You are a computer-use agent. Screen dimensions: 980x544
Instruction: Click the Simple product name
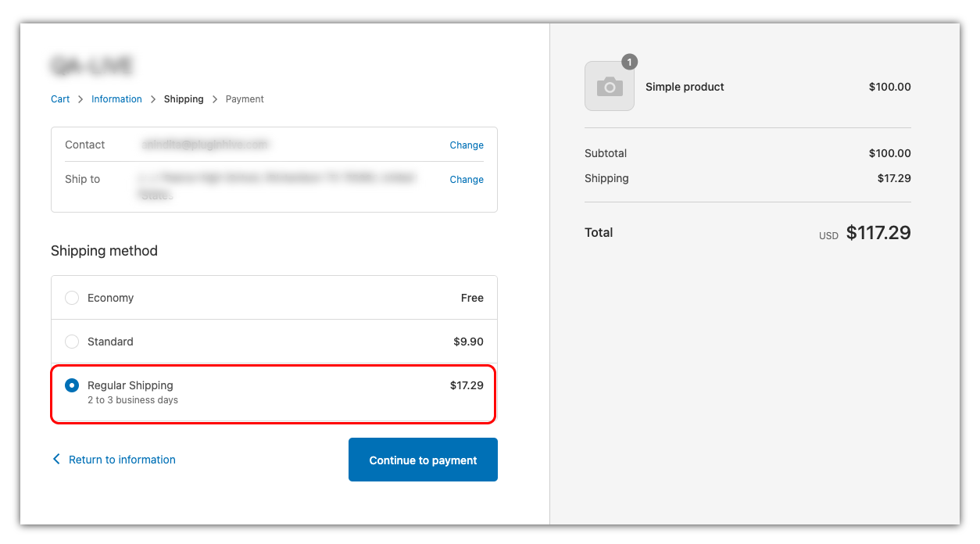pyautogui.click(x=685, y=87)
